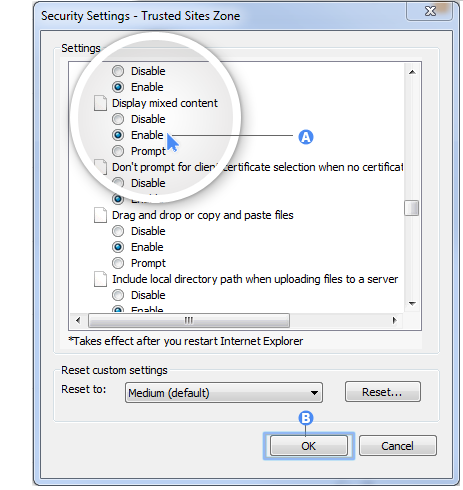The height and width of the screenshot is (490, 463).
Task: Select Disable under Display mixed content
Action: click(118, 119)
